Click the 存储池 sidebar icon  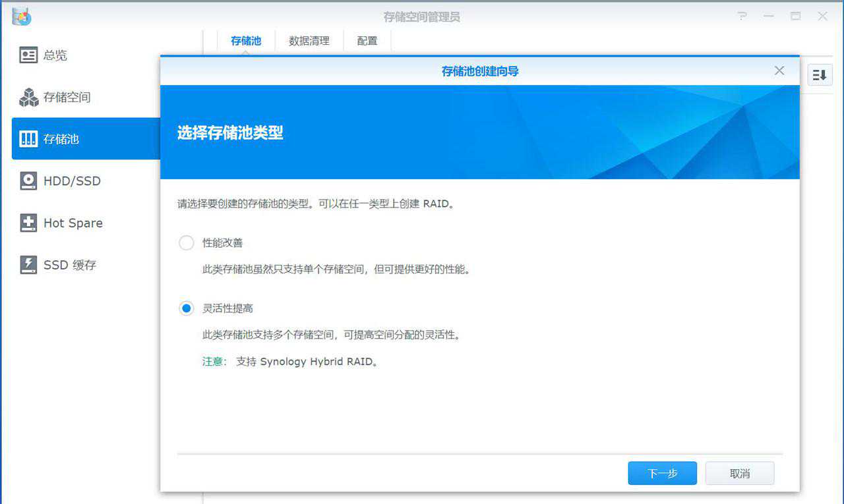click(28, 139)
